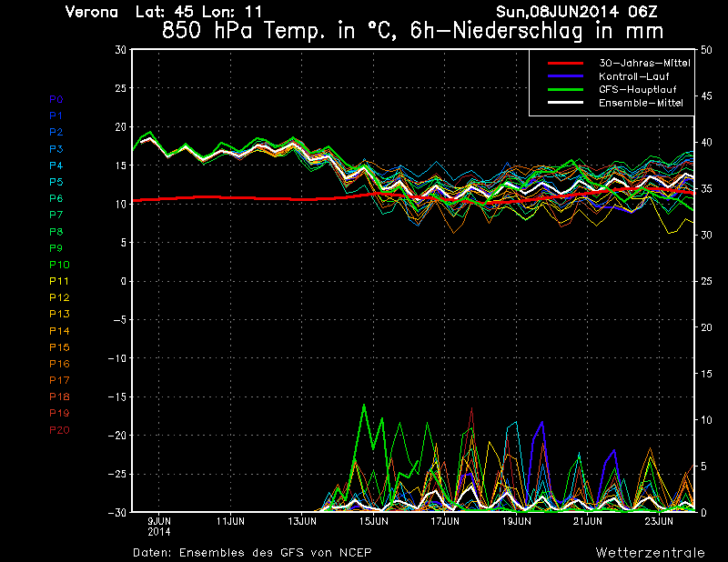Click the P0 ensemble member label

pos(56,99)
